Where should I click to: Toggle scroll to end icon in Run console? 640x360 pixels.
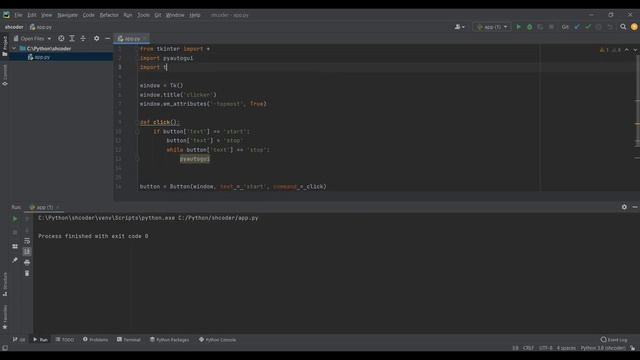click(27, 251)
